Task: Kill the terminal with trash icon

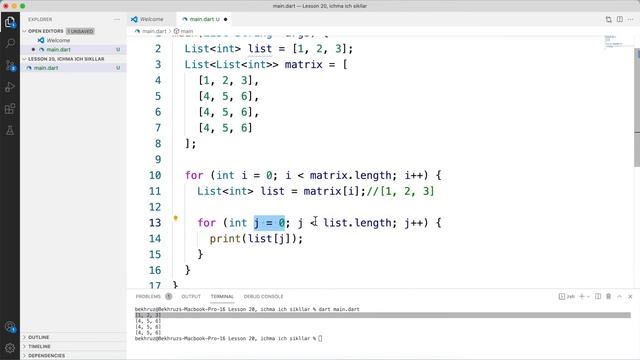Action: (609, 296)
